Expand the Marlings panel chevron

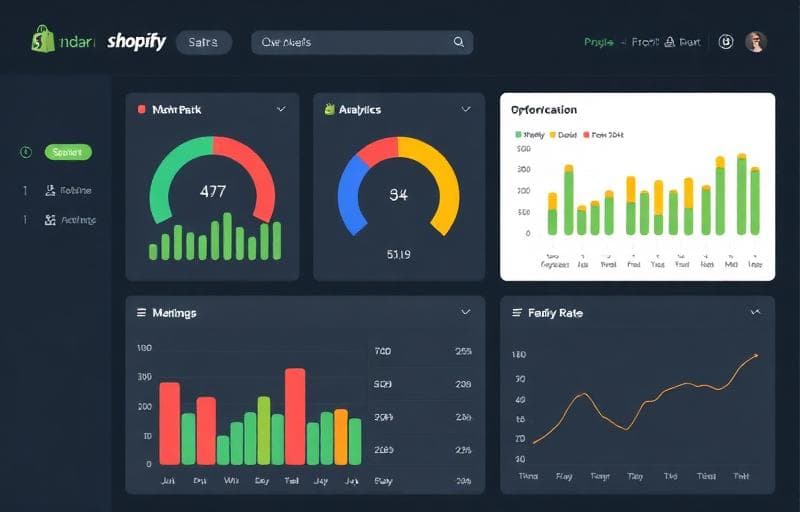point(465,313)
